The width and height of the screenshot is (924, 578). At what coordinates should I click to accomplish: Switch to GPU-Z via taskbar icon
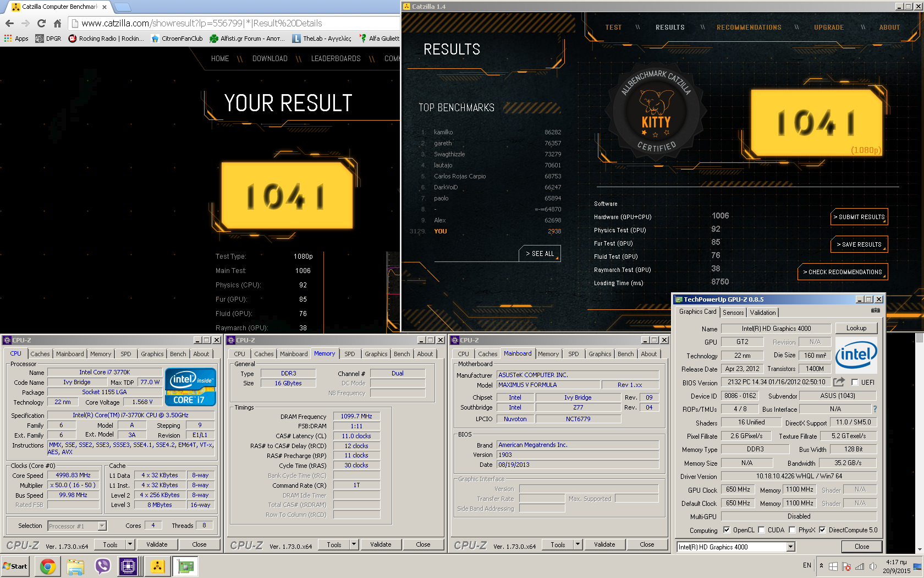pyautogui.click(x=185, y=566)
